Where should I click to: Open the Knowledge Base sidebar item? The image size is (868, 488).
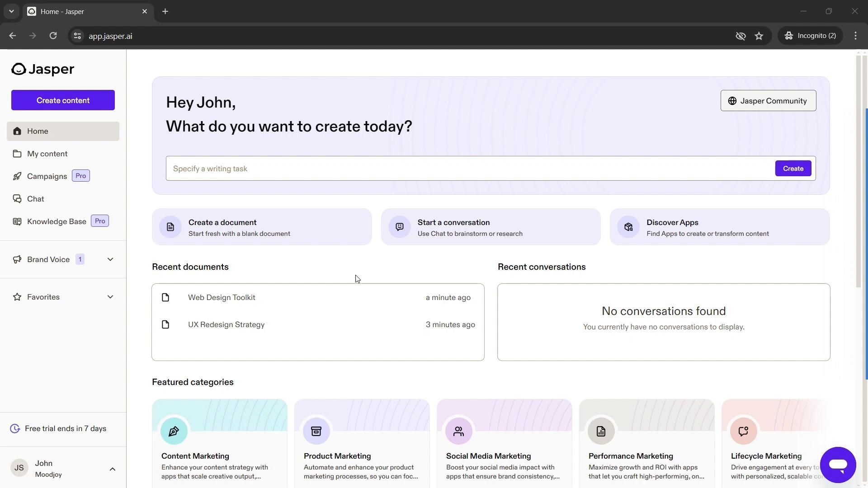tap(57, 221)
